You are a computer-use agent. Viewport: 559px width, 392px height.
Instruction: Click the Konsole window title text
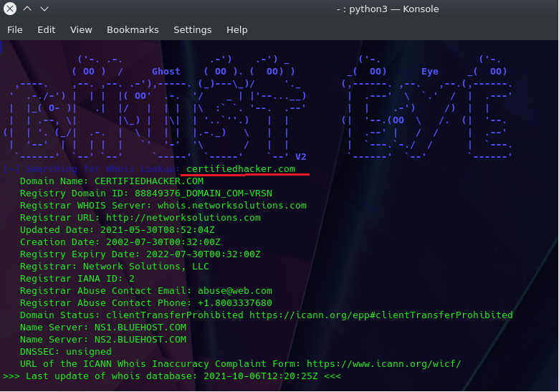(388, 9)
